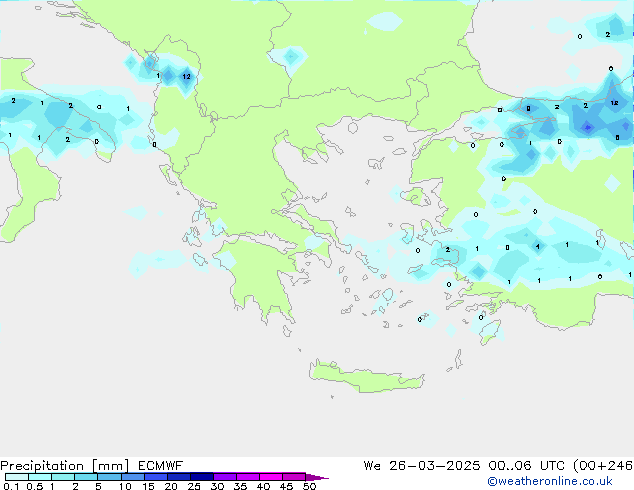Click the legend label '40'
634x490 pixels.
[x=263, y=486]
